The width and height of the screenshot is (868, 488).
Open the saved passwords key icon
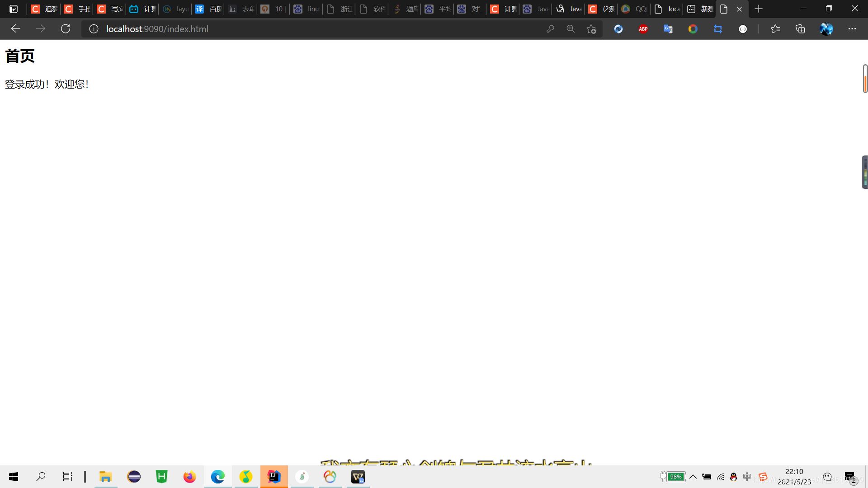(x=550, y=29)
